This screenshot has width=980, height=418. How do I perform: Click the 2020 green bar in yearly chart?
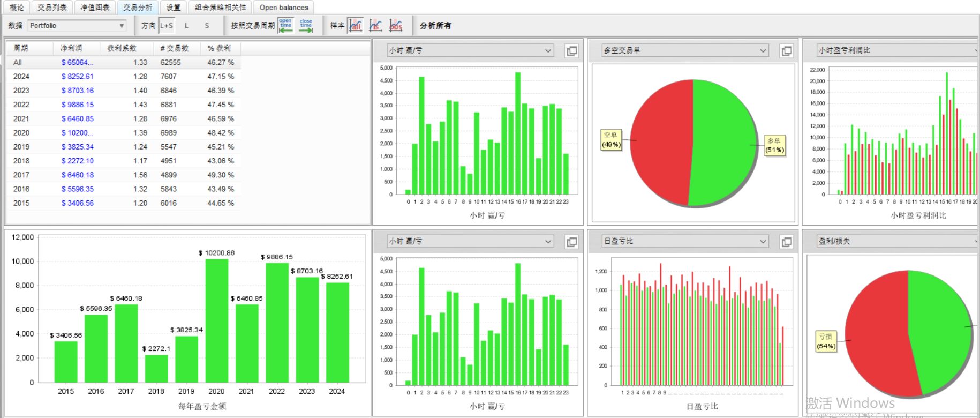click(x=216, y=320)
